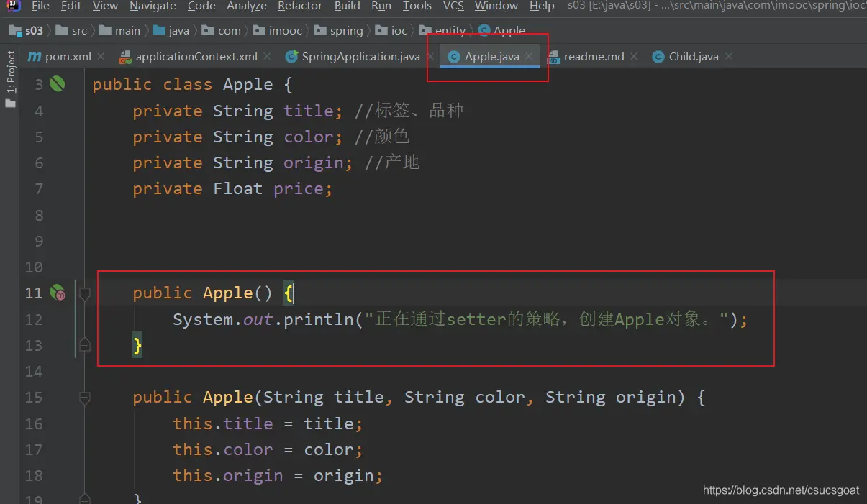This screenshot has height=504, width=867.
Task: Click the price field name on line 7
Action: click(298, 189)
